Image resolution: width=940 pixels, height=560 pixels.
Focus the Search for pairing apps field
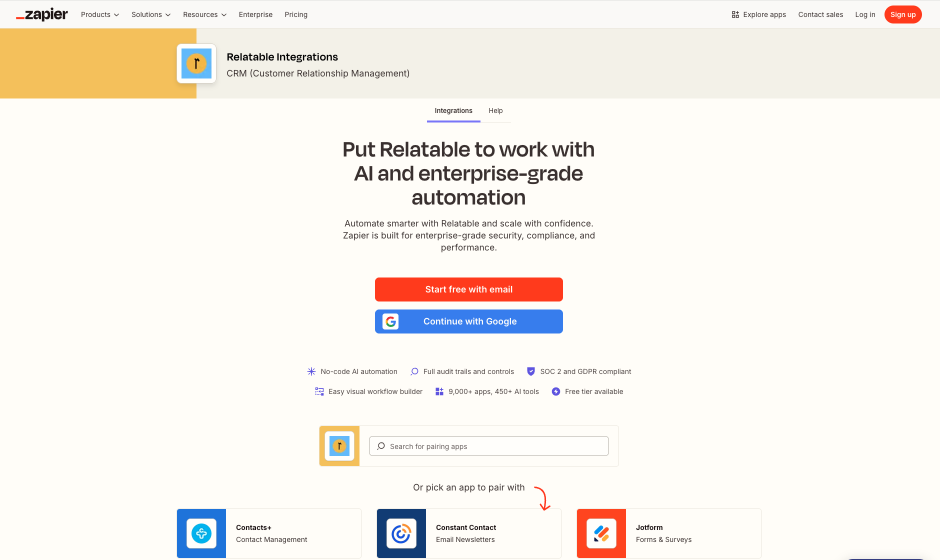click(x=489, y=446)
